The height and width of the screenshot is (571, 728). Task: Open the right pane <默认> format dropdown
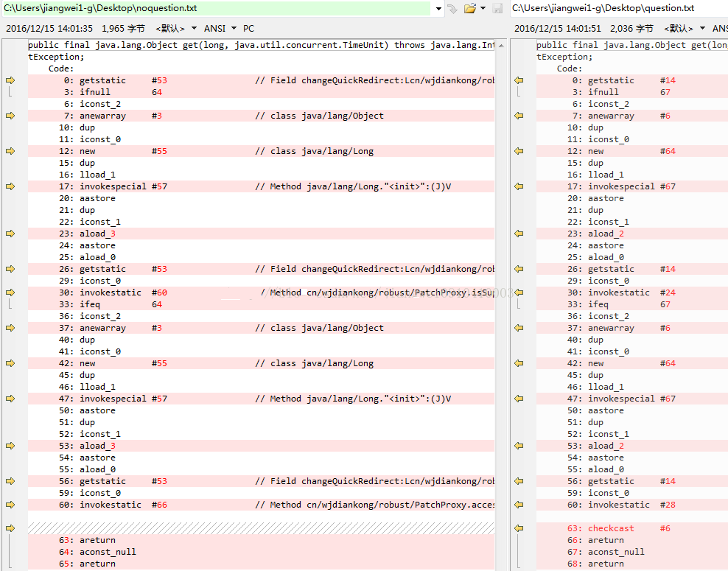click(685, 29)
